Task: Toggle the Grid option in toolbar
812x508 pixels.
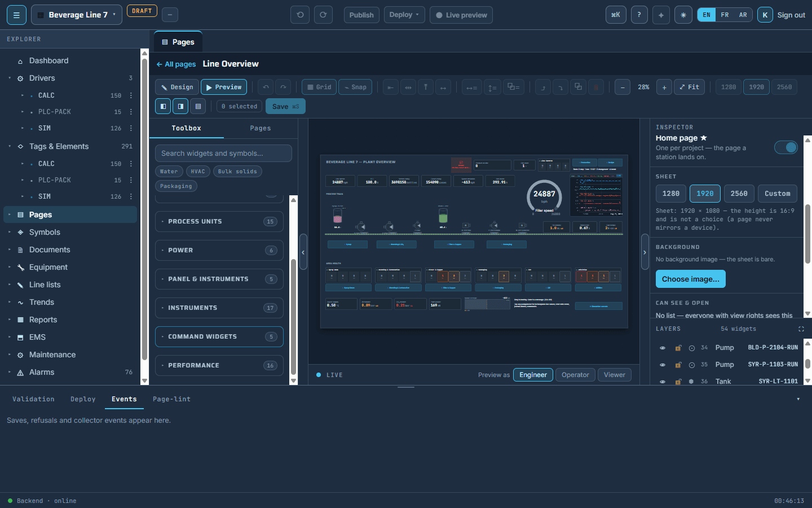Action: (319, 87)
